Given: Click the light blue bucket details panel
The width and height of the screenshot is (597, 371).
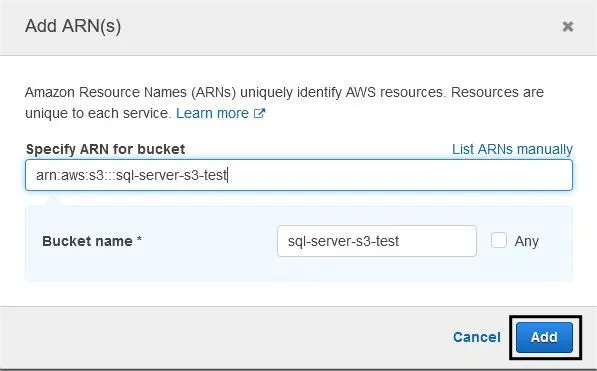Looking at the screenshot, I should pos(299,244).
